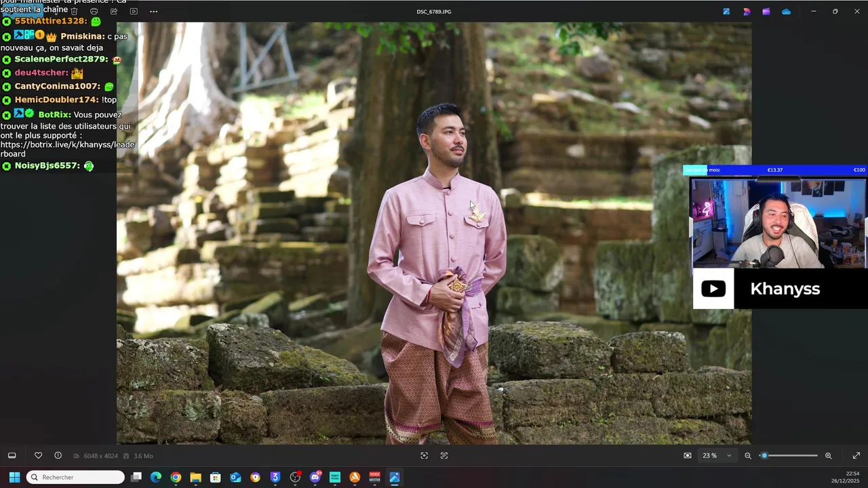Image resolution: width=868 pixels, height=488 pixels.
Task: Open the Photos app gallery icon at top right
Action: [x=726, y=12]
